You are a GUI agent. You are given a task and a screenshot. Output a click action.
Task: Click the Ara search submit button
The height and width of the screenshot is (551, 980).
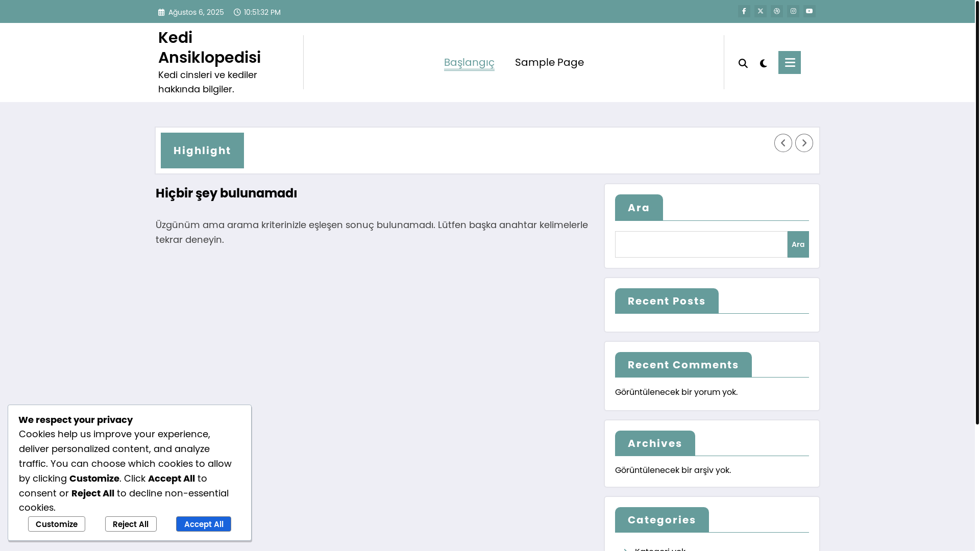(798, 244)
